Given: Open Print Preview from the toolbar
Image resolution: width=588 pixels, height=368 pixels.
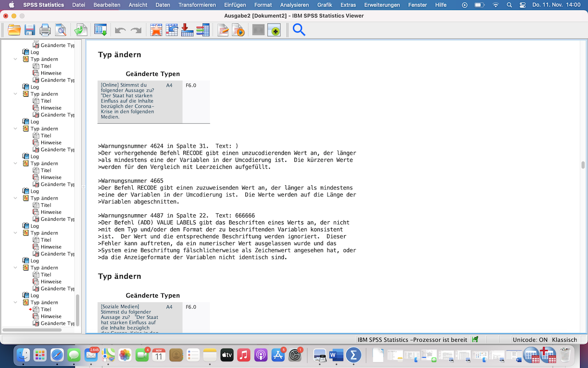Looking at the screenshot, I should (x=61, y=30).
